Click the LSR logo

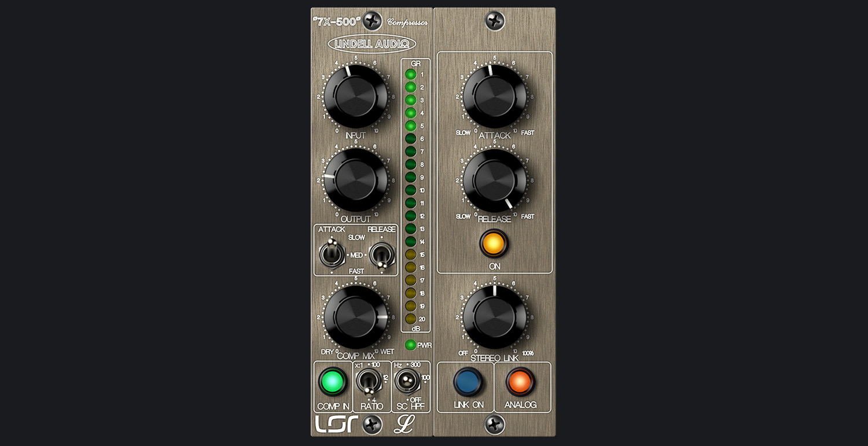point(336,425)
